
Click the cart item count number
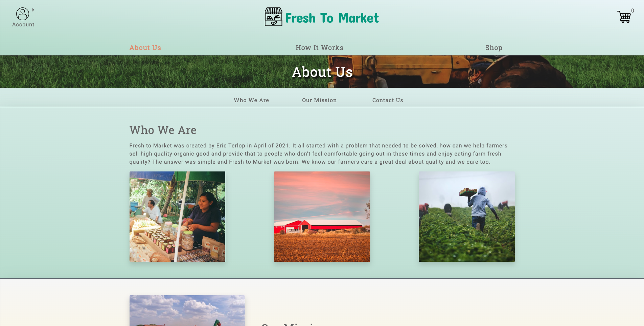coord(632,11)
